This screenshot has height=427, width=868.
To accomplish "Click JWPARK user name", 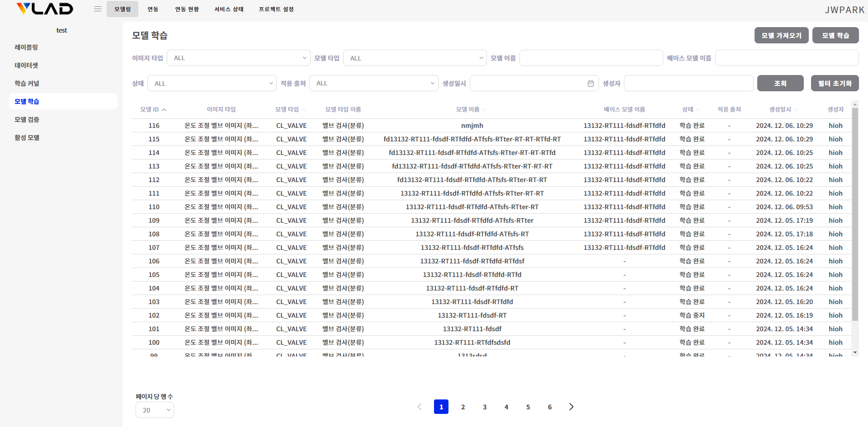I will [x=844, y=9].
